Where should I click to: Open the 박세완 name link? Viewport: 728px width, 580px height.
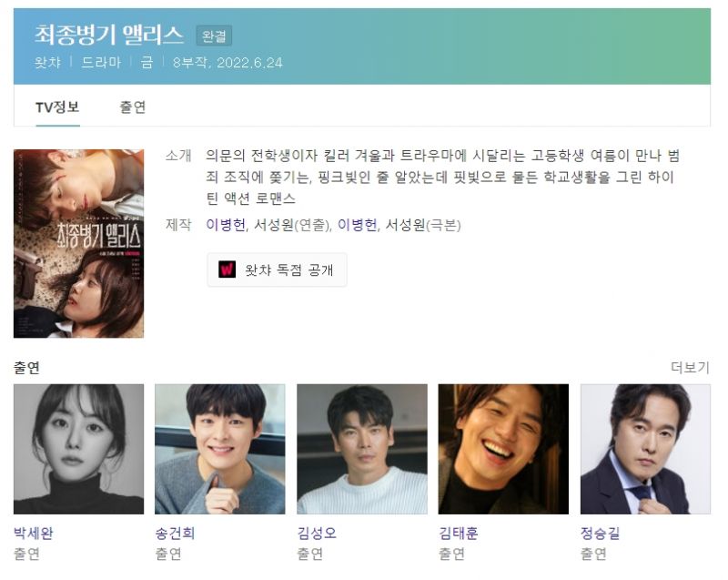(34, 533)
